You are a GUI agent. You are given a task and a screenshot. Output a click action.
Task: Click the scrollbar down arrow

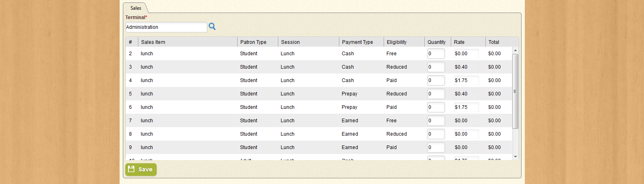tap(515, 156)
